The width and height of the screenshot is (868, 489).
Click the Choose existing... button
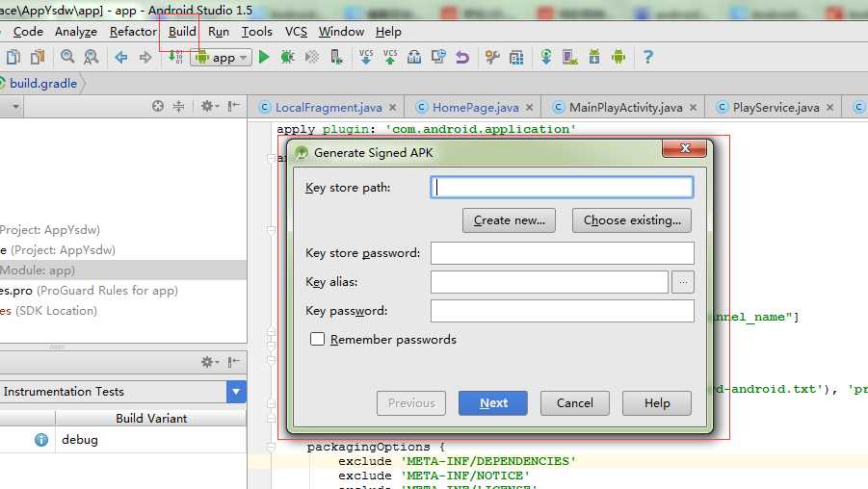(632, 220)
